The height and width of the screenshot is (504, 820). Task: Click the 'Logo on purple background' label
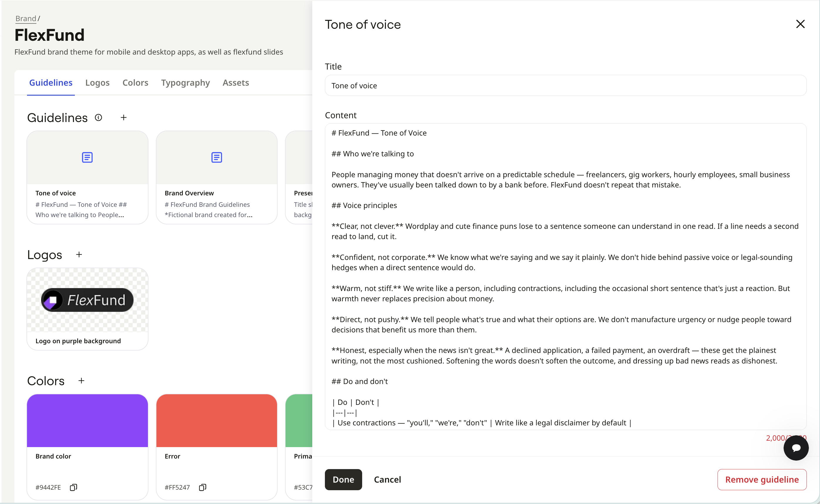[x=78, y=341]
